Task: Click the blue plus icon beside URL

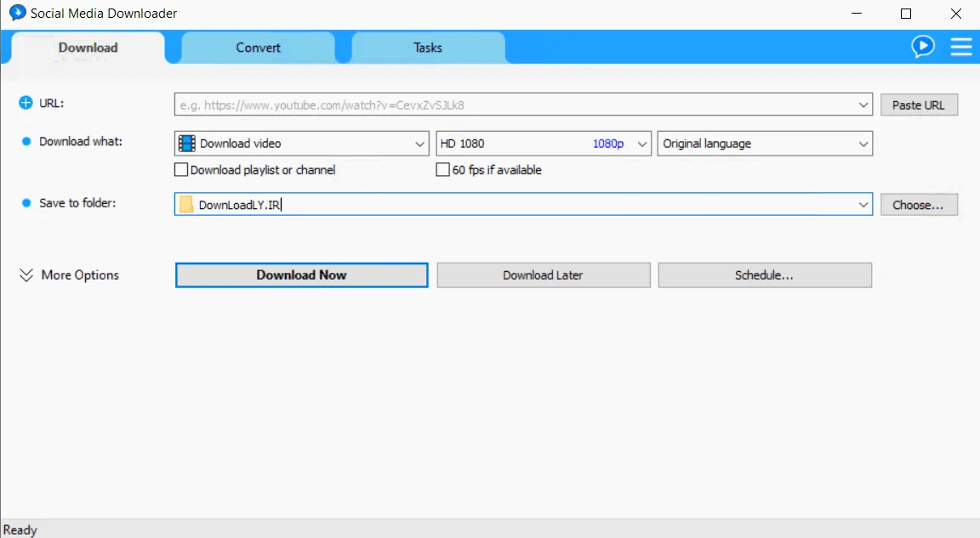Action: 26,103
